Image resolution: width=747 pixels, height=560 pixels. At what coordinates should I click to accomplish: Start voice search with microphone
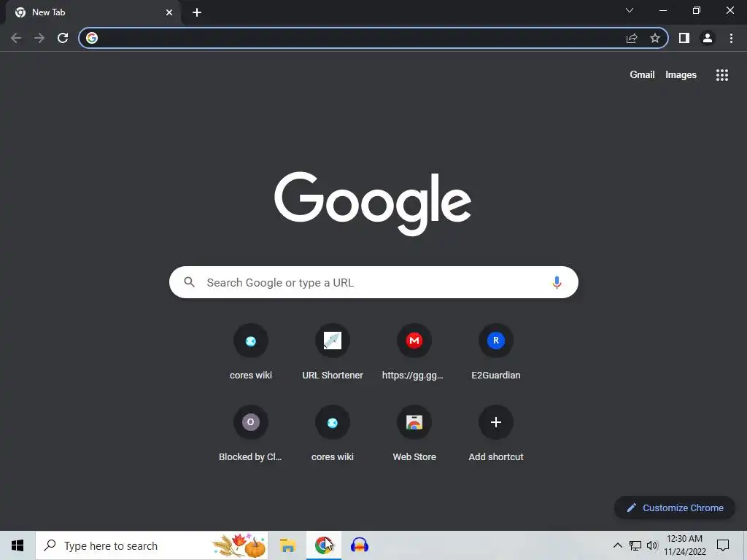(x=557, y=282)
